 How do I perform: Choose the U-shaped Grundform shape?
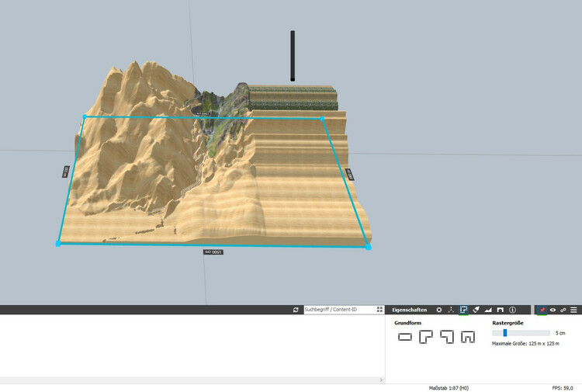point(467,337)
